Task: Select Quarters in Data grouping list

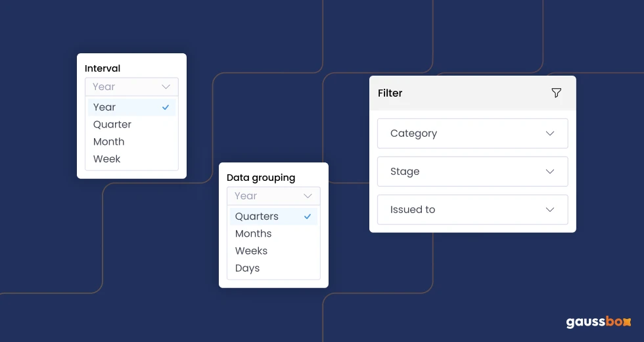Action: point(257,216)
